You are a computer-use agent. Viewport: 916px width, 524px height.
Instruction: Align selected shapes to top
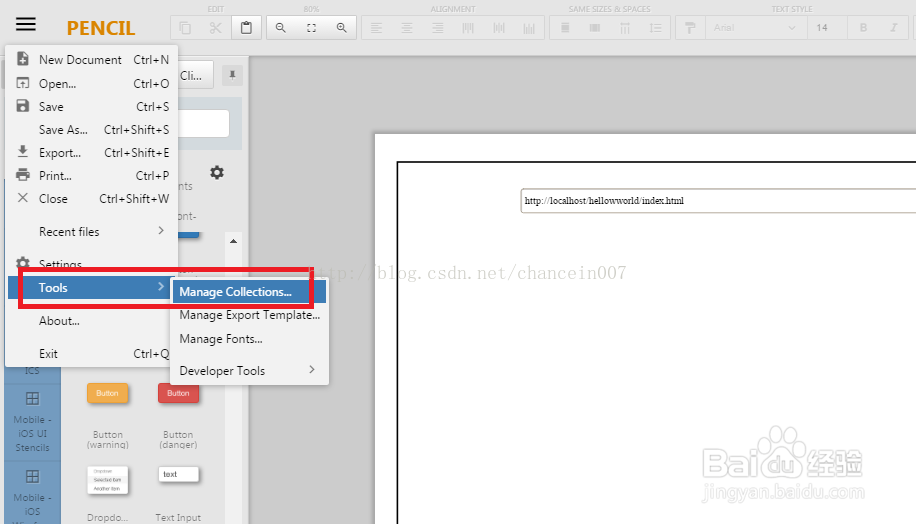(468, 27)
